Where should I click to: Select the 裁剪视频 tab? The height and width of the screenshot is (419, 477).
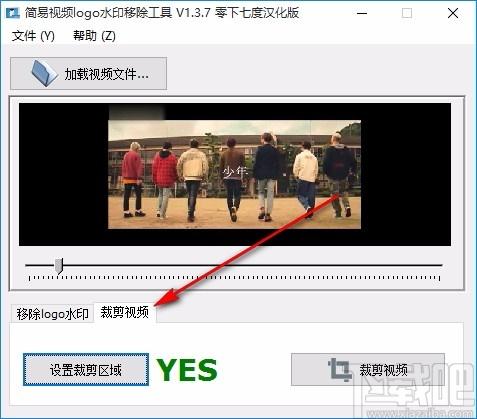tap(125, 312)
